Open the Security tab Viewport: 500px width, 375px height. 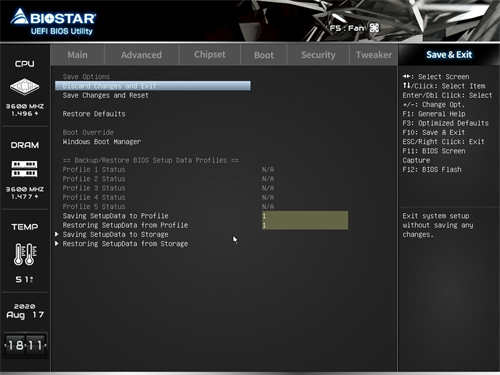click(x=318, y=55)
